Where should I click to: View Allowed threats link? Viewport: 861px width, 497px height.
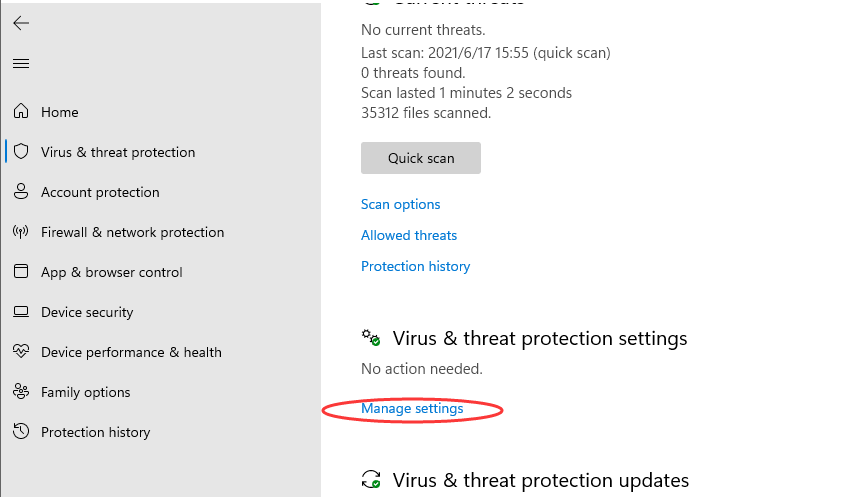pos(409,235)
